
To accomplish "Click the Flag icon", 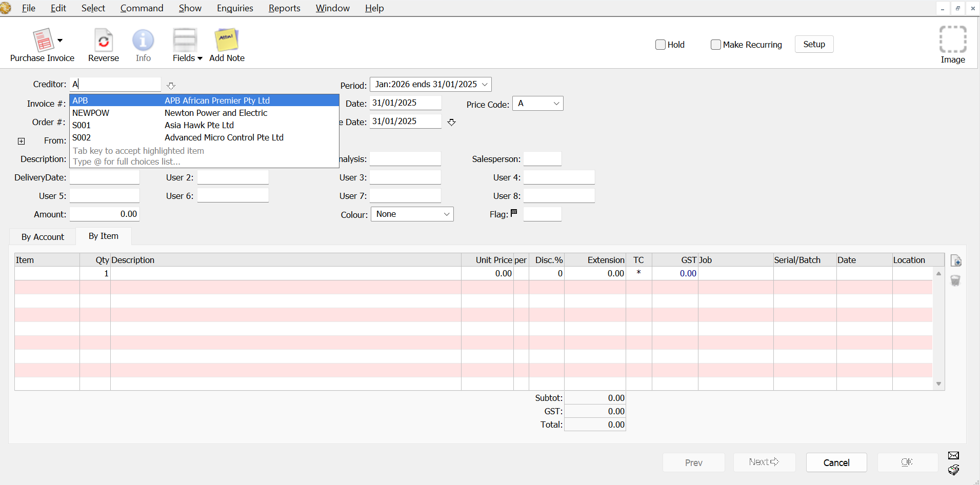I will [514, 213].
